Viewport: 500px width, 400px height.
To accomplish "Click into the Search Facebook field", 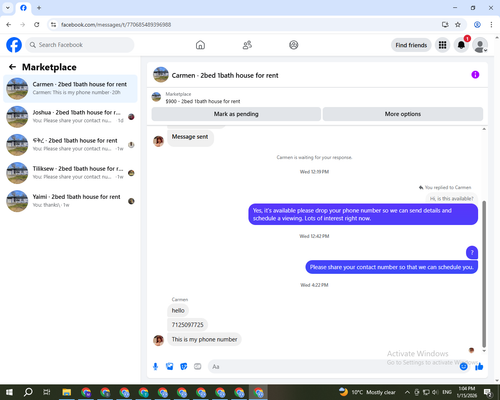I will click(x=80, y=45).
